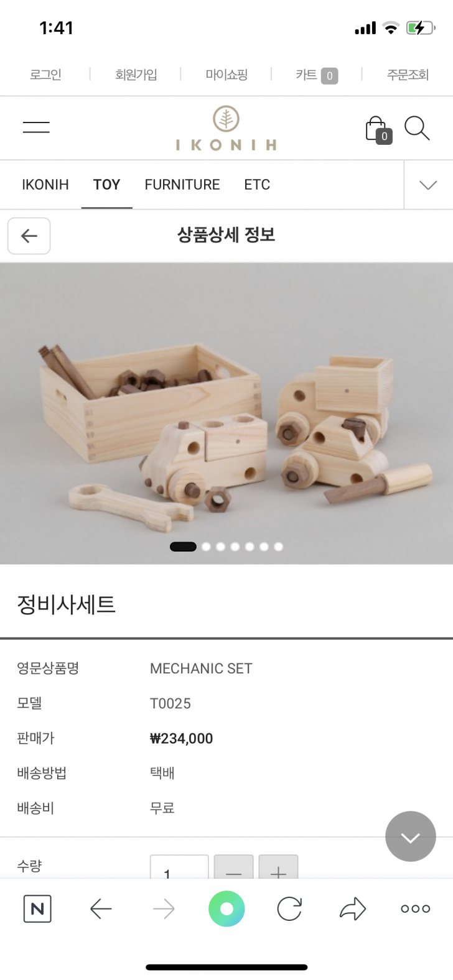
Task: Open the three-dot more options menu
Action: 416,909
